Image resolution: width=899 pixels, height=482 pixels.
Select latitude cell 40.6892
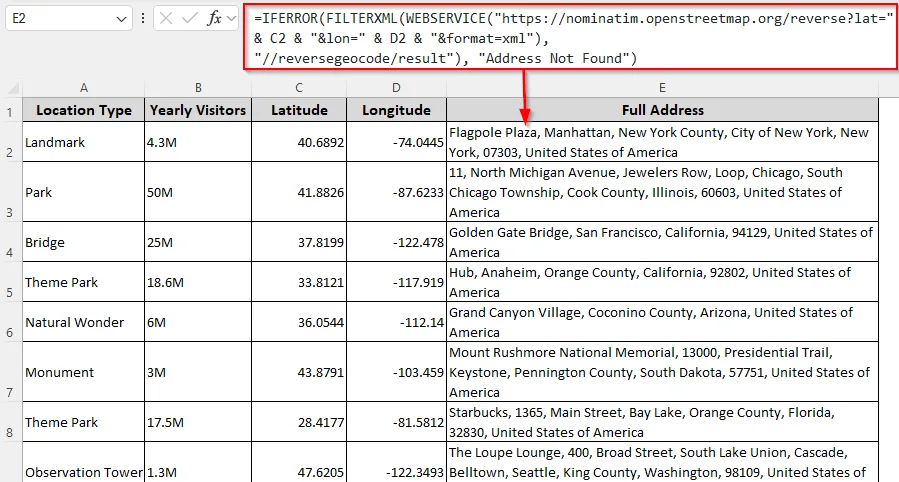coord(299,142)
